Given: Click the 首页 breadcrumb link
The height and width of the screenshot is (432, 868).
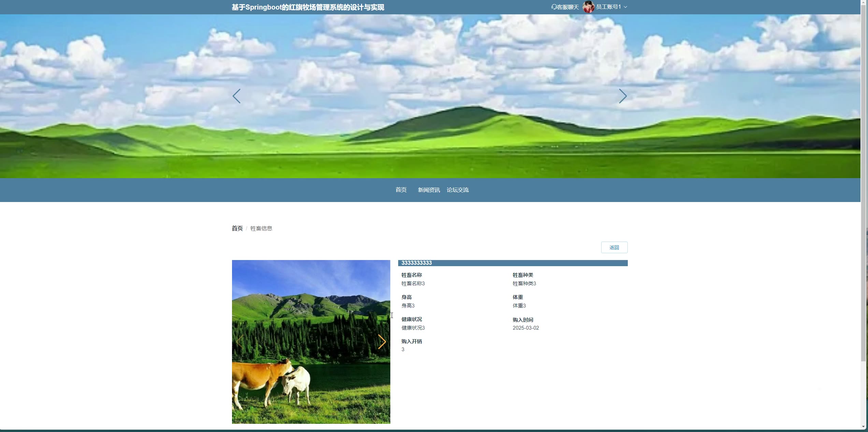Looking at the screenshot, I should click(237, 228).
